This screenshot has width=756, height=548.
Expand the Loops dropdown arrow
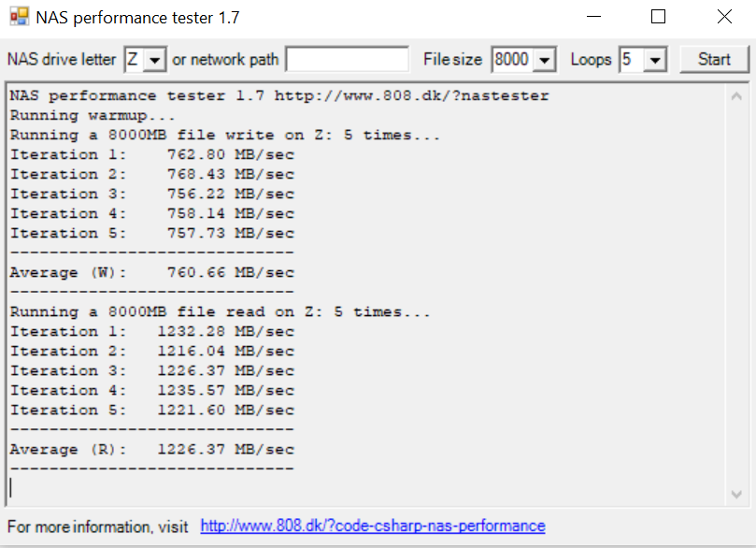point(655,60)
